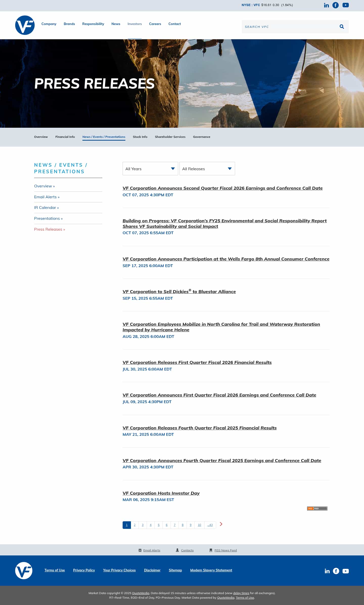
Task: Click the bookmark icon beside RSS News Feed
Action: [211, 550]
